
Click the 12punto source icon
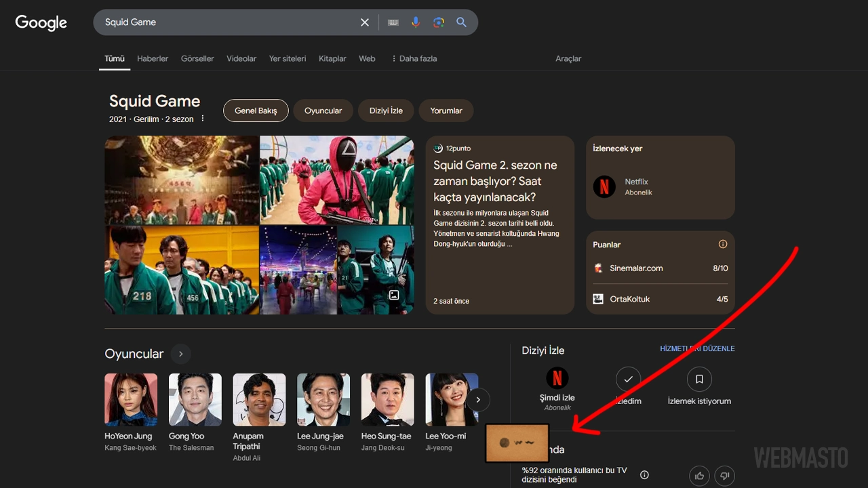click(x=438, y=148)
